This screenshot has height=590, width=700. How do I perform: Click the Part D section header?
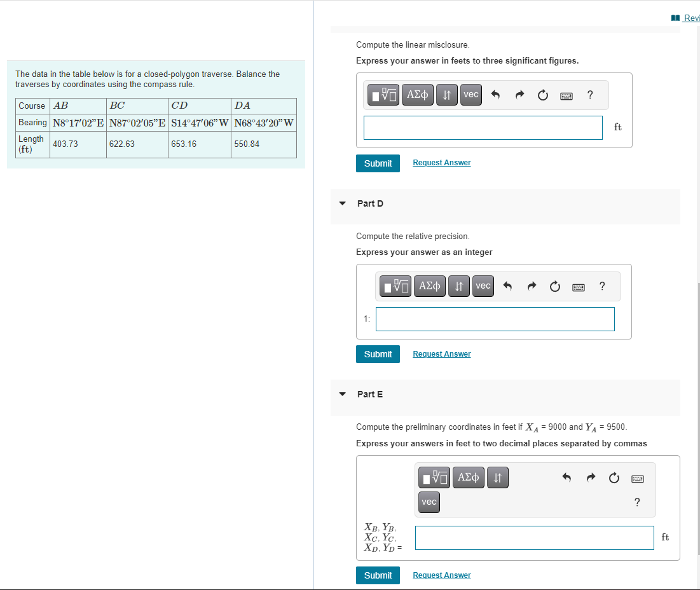369,203
